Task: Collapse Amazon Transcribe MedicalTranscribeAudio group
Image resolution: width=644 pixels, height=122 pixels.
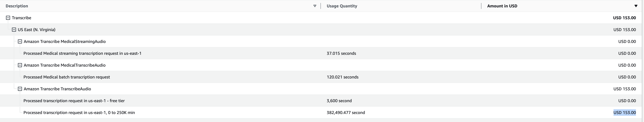Action: click(20, 65)
